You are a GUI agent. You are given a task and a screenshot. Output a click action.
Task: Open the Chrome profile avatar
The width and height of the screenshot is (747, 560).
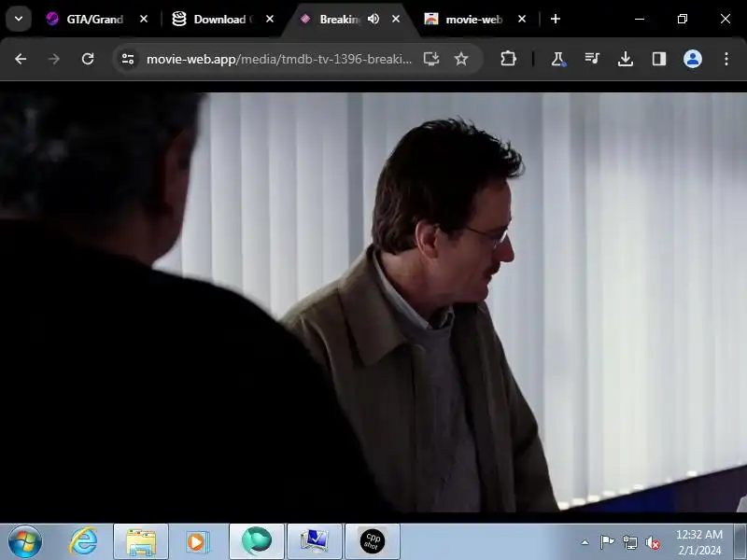click(x=693, y=59)
